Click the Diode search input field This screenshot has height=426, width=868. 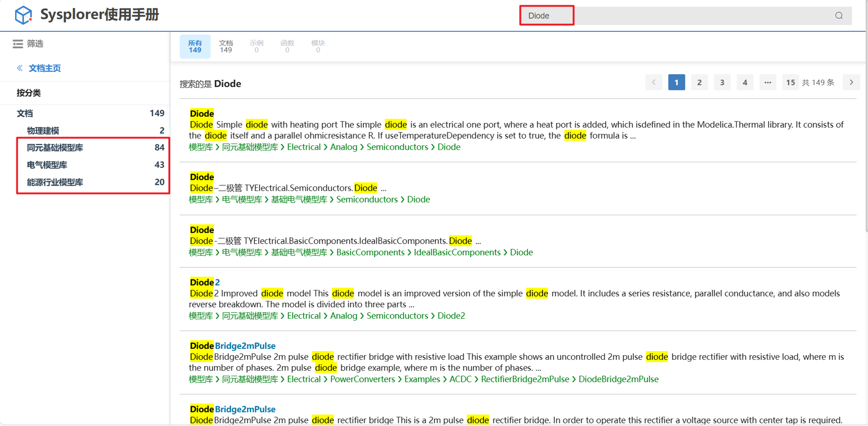pos(547,15)
